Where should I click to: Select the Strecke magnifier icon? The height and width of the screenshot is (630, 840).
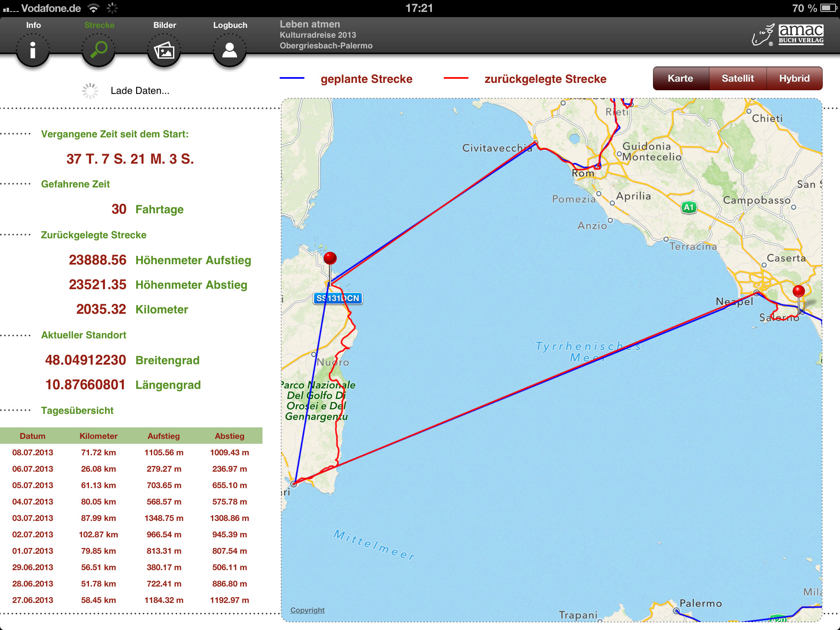pos(98,50)
